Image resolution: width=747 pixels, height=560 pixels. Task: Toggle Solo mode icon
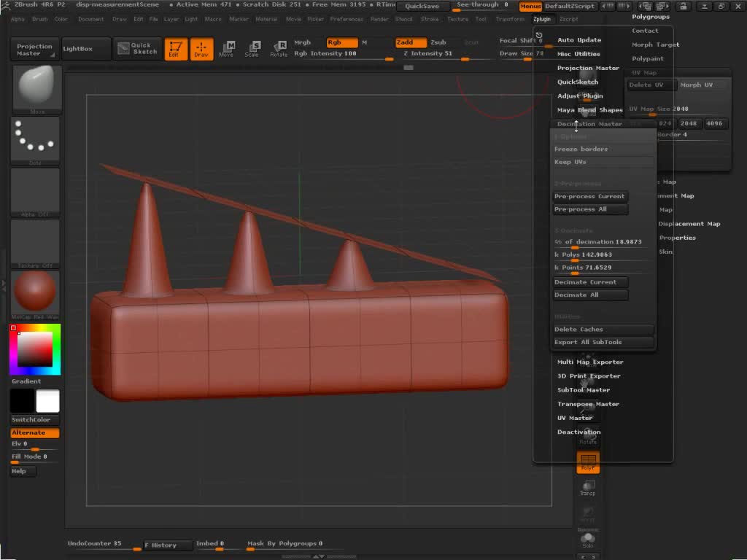(588, 540)
